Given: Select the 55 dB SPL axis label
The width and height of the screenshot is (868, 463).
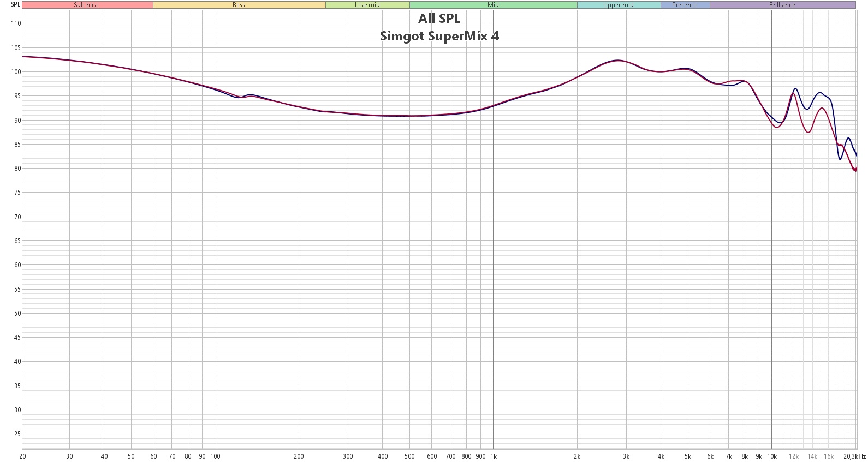Looking at the screenshot, I should (17, 290).
